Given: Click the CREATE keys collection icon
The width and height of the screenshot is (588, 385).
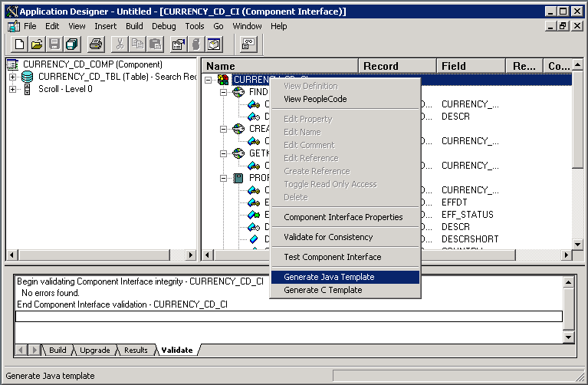Looking at the screenshot, I should pyautogui.click(x=238, y=129).
